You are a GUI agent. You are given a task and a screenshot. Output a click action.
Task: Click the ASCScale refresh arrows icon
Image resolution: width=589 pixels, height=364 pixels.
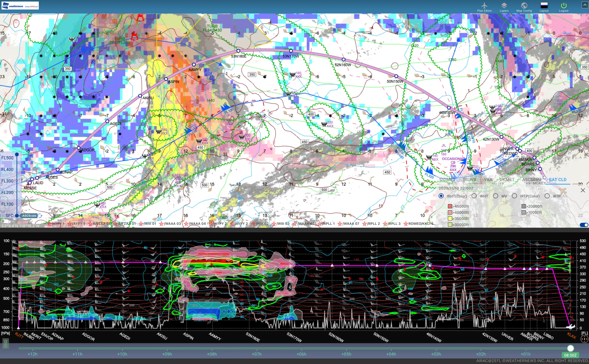click(40, 216)
